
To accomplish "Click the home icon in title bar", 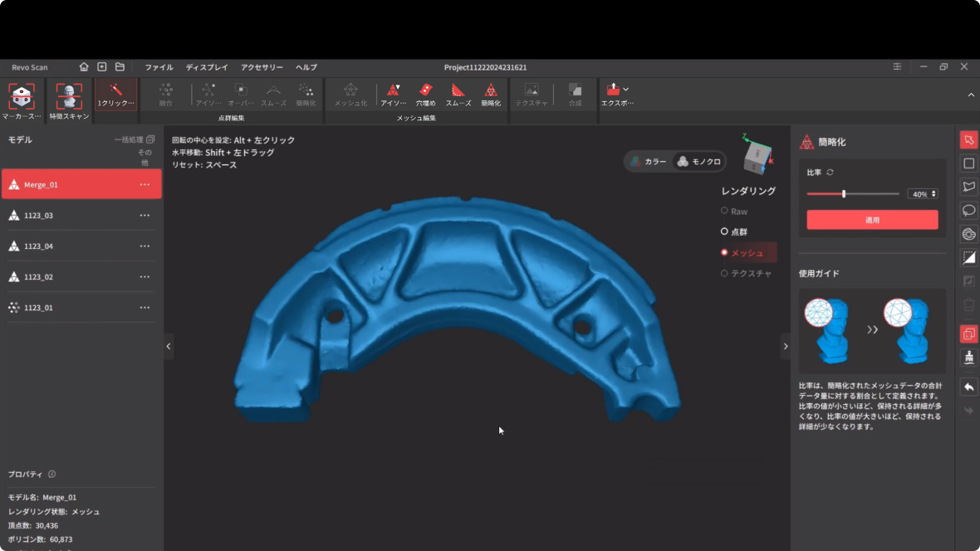I will (x=84, y=67).
